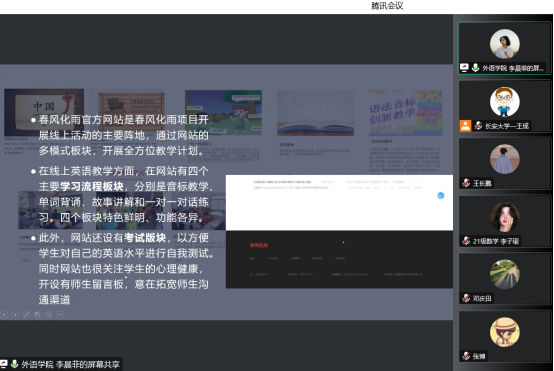Click the muted microphone icon beside 21级数学 李子瑶
554x371 pixels.
point(466,241)
